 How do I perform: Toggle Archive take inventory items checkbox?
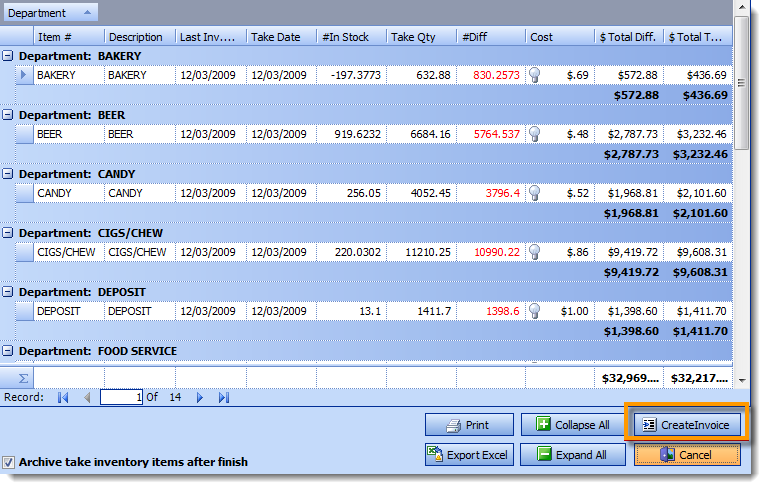click(x=9, y=462)
